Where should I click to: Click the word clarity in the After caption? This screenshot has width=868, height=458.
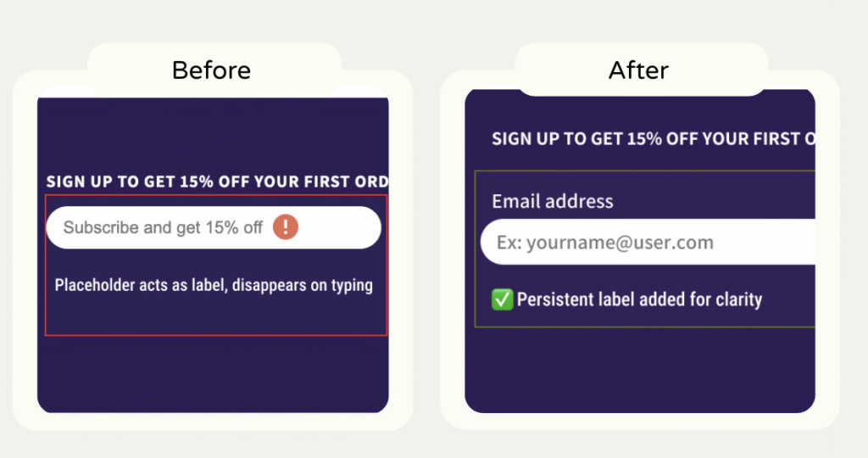[737, 299]
